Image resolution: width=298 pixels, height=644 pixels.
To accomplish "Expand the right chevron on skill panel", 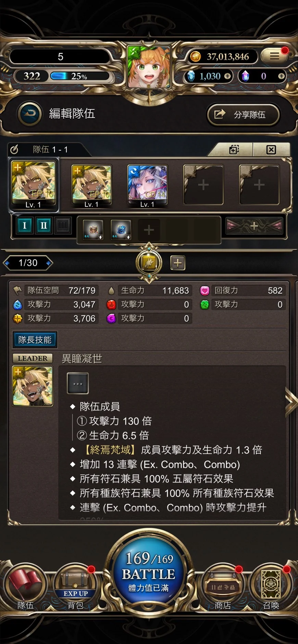I will [x=291, y=402].
